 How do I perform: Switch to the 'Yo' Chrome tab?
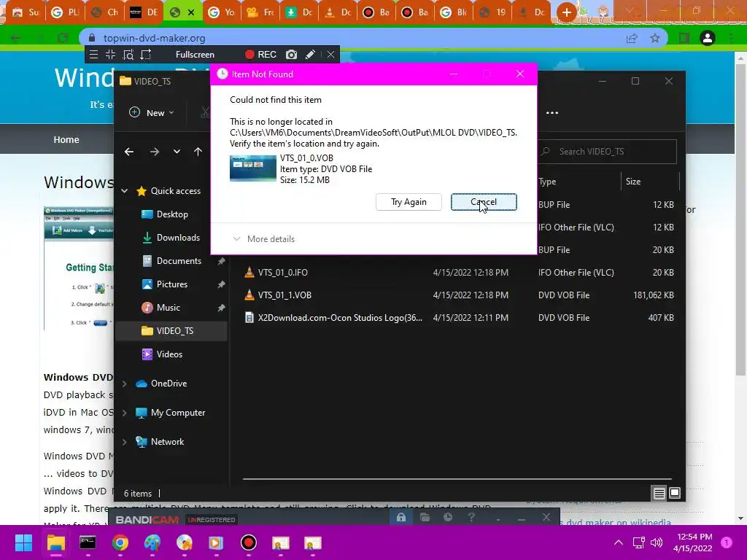point(222,12)
